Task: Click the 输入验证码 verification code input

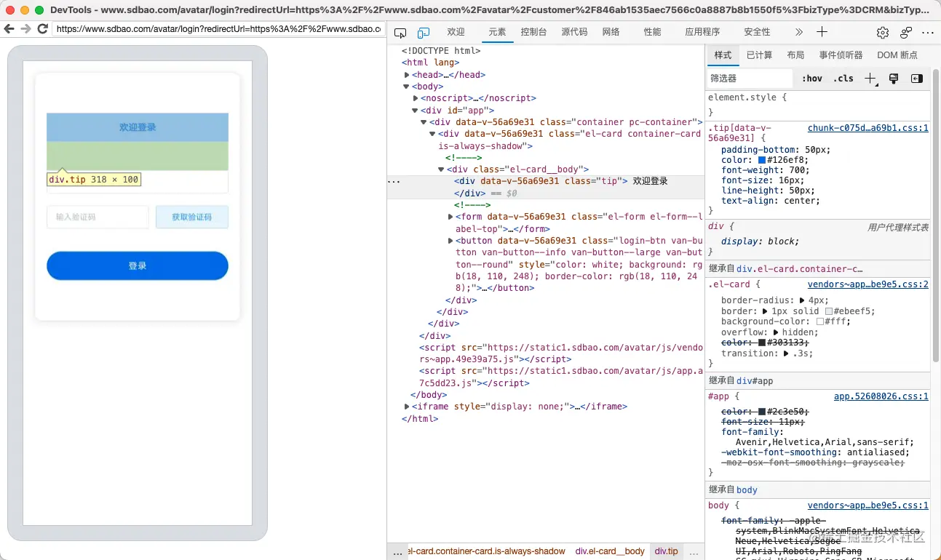Action: (x=98, y=217)
